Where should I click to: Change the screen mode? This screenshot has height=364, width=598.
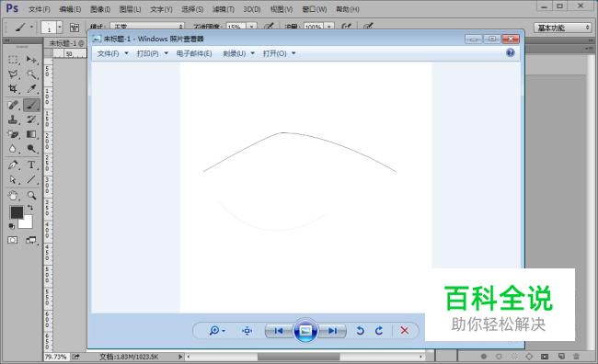(x=31, y=240)
